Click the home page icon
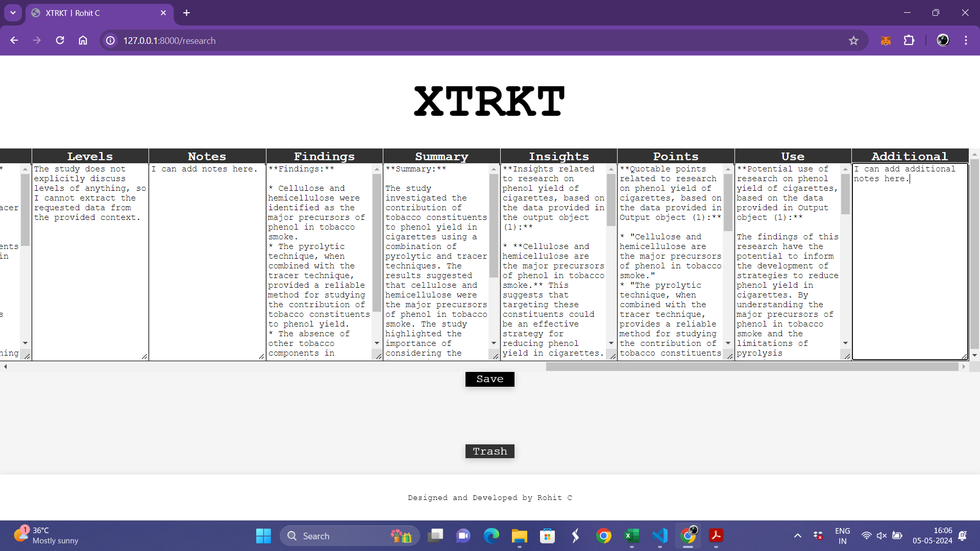This screenshot has width=980, height=551. click(x=83, y=40)
